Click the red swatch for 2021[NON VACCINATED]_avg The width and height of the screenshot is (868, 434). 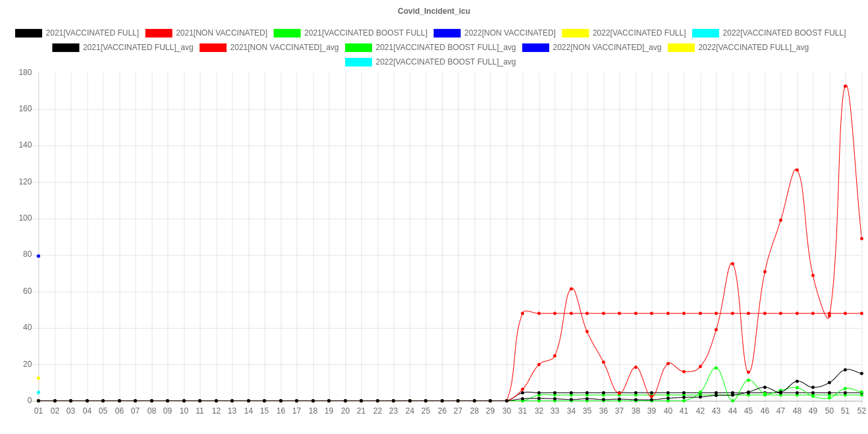pyautogui.click(x=213, y=47)
